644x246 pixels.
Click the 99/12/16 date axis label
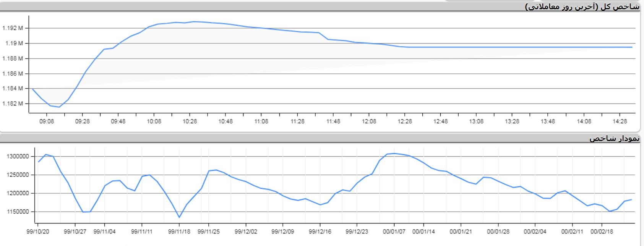[320, 231]
